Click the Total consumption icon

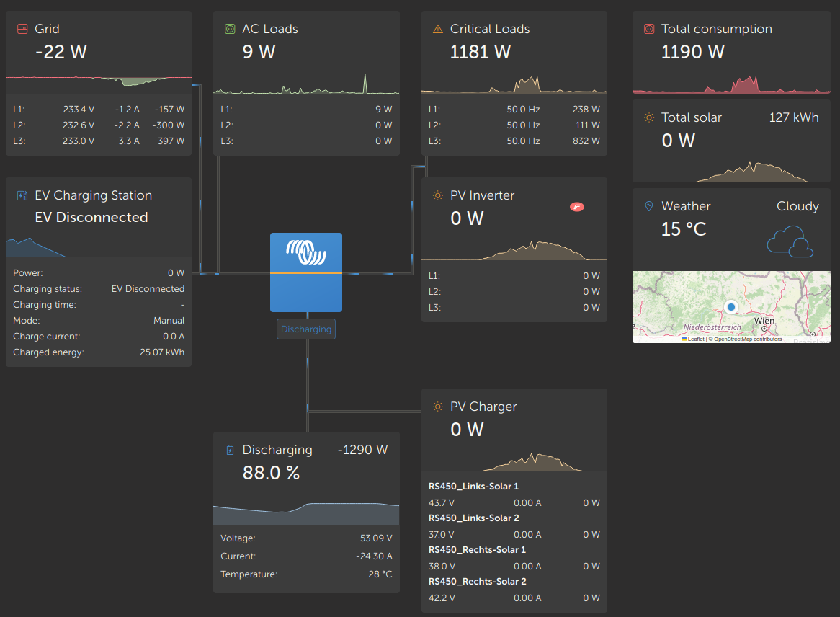point(648,29)
